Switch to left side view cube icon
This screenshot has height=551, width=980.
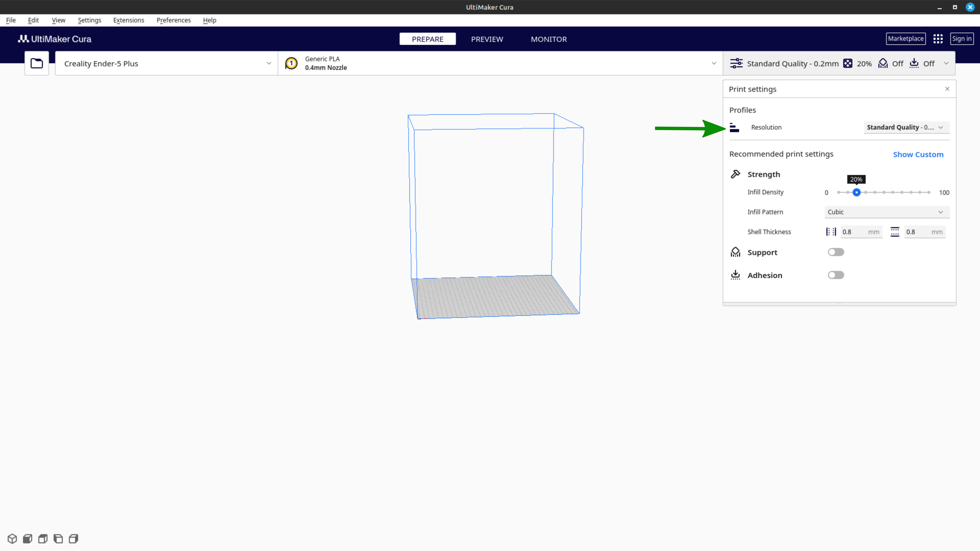point(58,538)
